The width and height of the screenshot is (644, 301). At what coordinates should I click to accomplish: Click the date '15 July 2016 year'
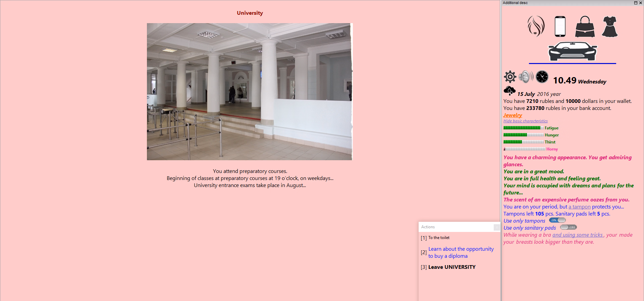[x=539, y=94]
